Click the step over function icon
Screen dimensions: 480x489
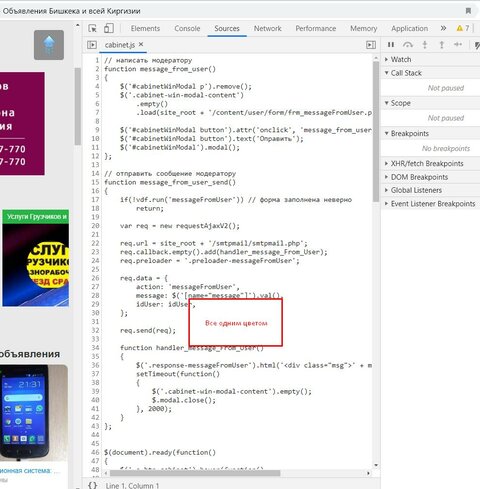408,45
